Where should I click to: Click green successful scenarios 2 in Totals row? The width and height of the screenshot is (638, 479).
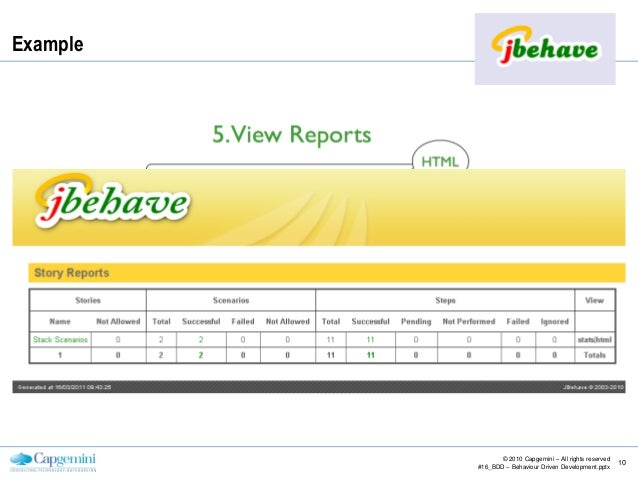[201, 355]
